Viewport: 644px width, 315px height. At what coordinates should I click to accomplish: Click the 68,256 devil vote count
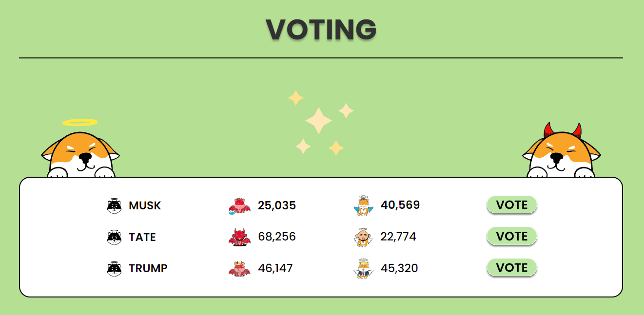point(277,237)
